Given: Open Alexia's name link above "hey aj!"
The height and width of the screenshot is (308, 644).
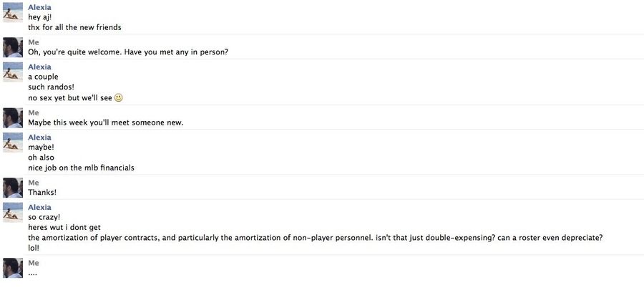Looking at the screenshot, I should [39, 7].
